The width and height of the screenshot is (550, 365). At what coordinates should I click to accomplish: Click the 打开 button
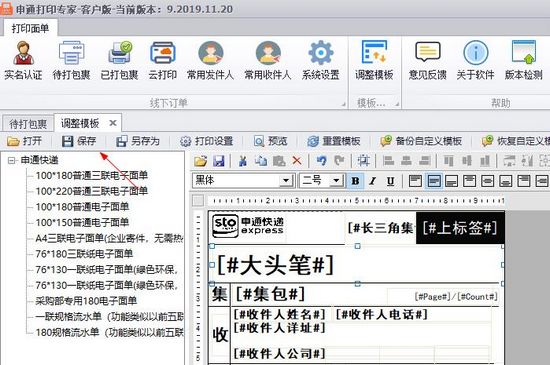point(25,141)
